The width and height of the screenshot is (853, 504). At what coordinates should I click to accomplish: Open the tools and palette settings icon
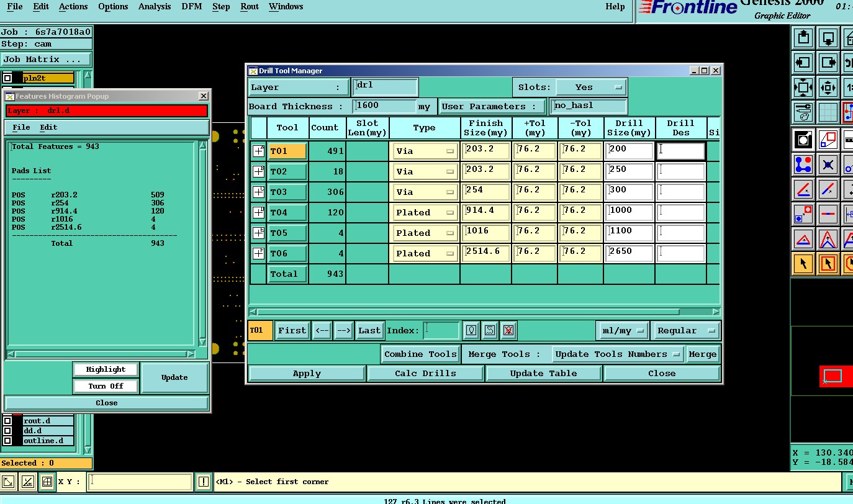[803, 112]
